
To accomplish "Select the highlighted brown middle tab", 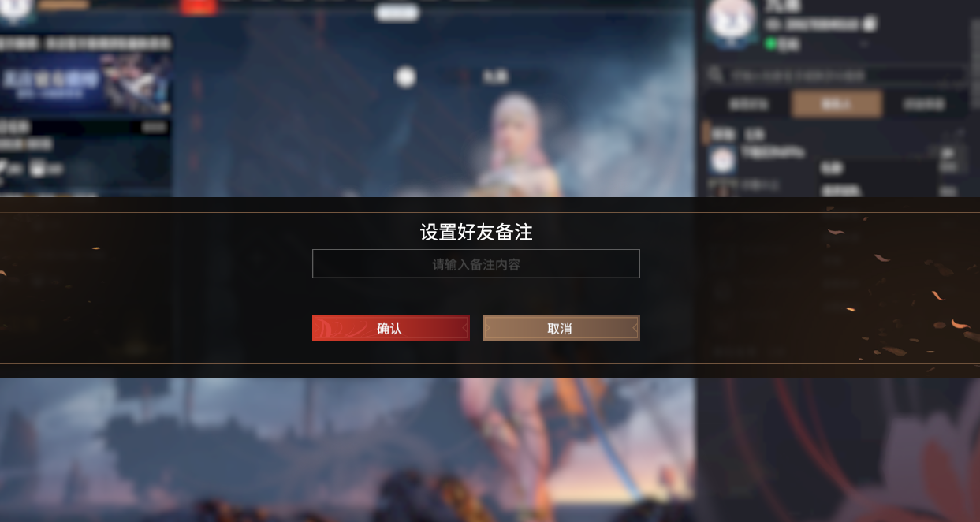I will coord(837,104).
